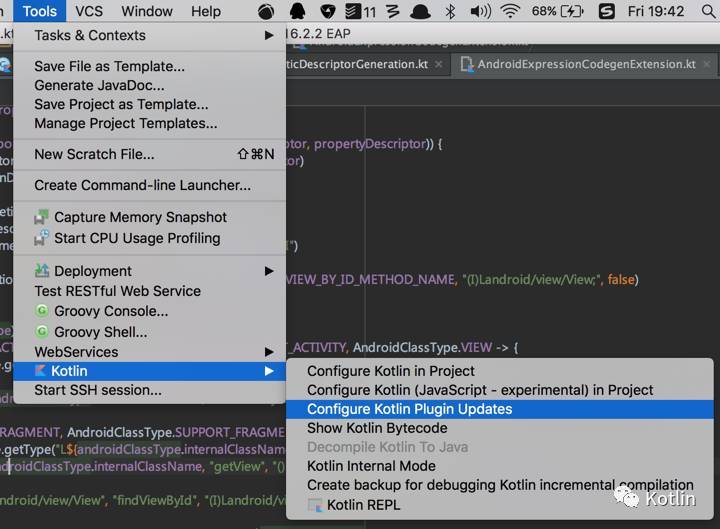
Task: Expand Tasks & Contexts submenu
Action: coord(150,35)
